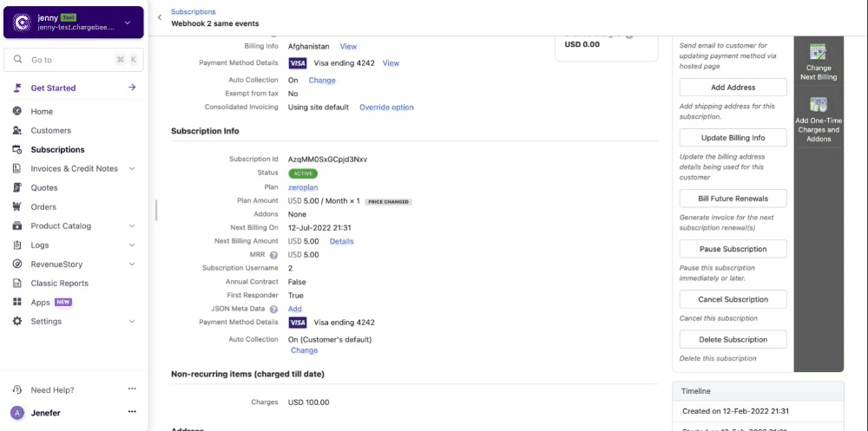The width and height of the screenshot is (868, 431).
Task: Expand the Product Catalog section
Action: 132,226
